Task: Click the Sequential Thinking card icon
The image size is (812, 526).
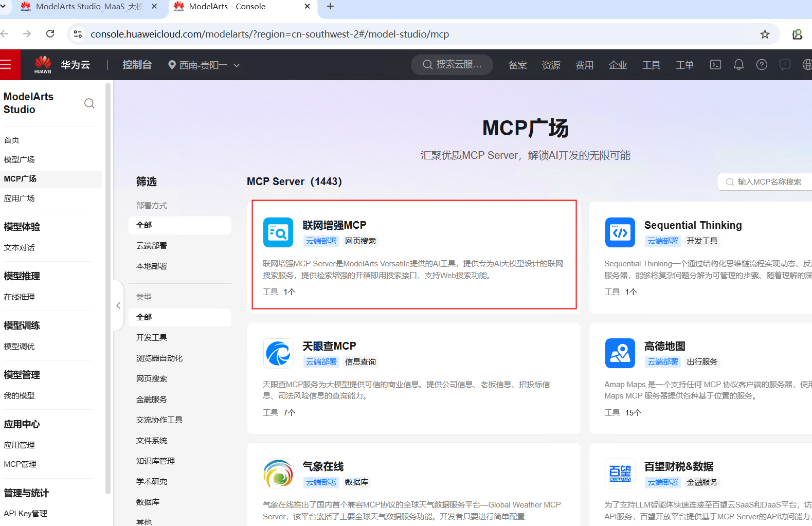Action: [x=620, y=232]
